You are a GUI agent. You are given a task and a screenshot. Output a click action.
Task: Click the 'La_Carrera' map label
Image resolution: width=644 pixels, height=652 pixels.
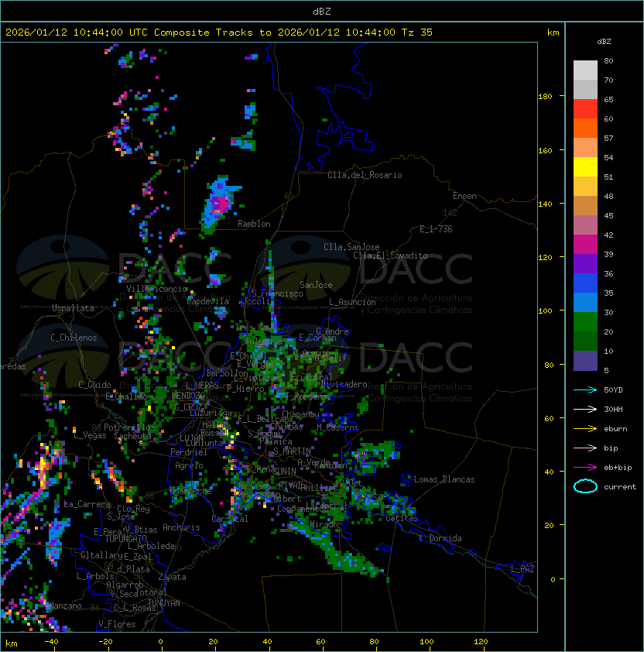pyautogui.click(x=87, y=504)
